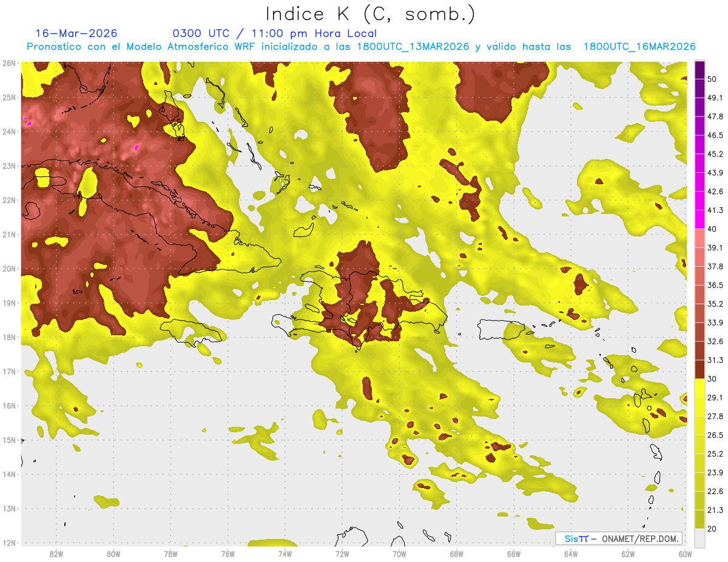
Task: Click the color scale label "45.2"
Action: coord(715,154)
